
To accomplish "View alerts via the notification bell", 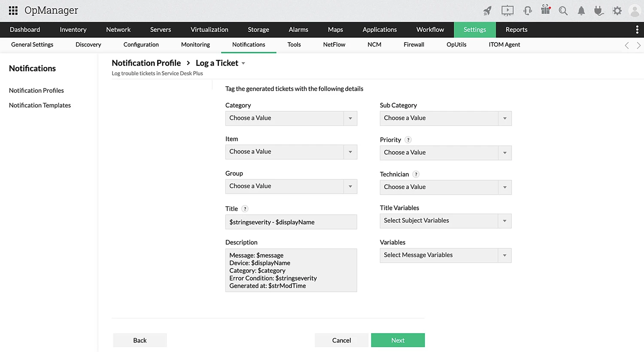I will [x=581, y=10].
